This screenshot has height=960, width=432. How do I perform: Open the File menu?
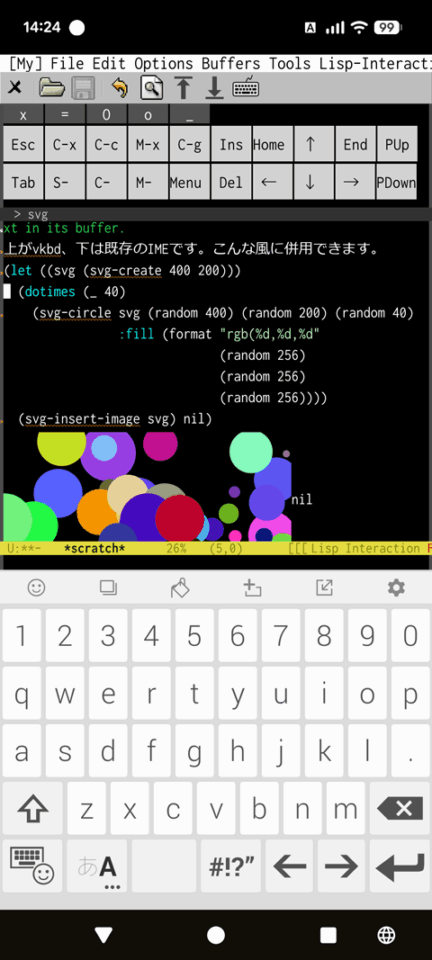[68, 63]
